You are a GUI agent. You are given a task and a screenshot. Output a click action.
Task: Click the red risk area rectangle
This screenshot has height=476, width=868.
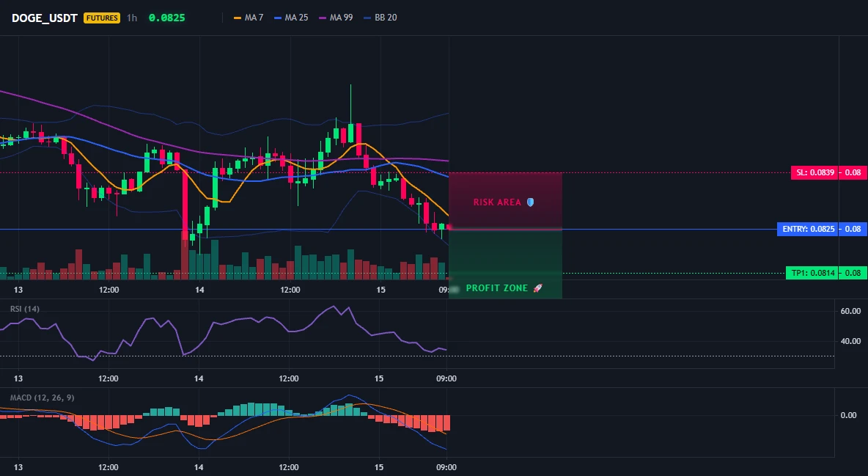[505, 201]
